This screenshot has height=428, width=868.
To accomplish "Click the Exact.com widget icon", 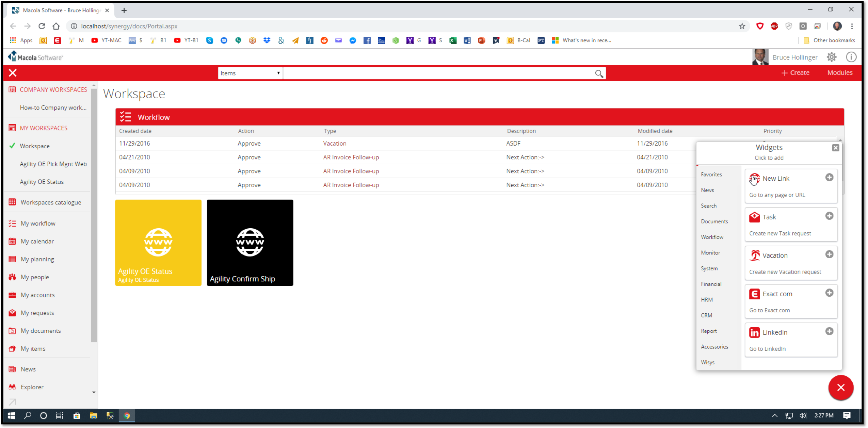I will 754,294.
